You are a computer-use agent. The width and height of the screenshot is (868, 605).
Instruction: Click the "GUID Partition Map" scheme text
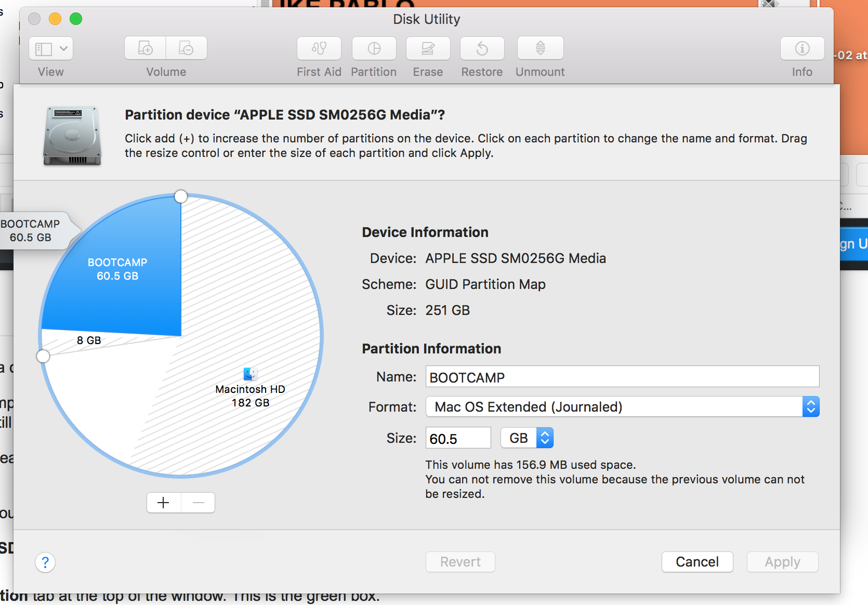coord(485,284)
